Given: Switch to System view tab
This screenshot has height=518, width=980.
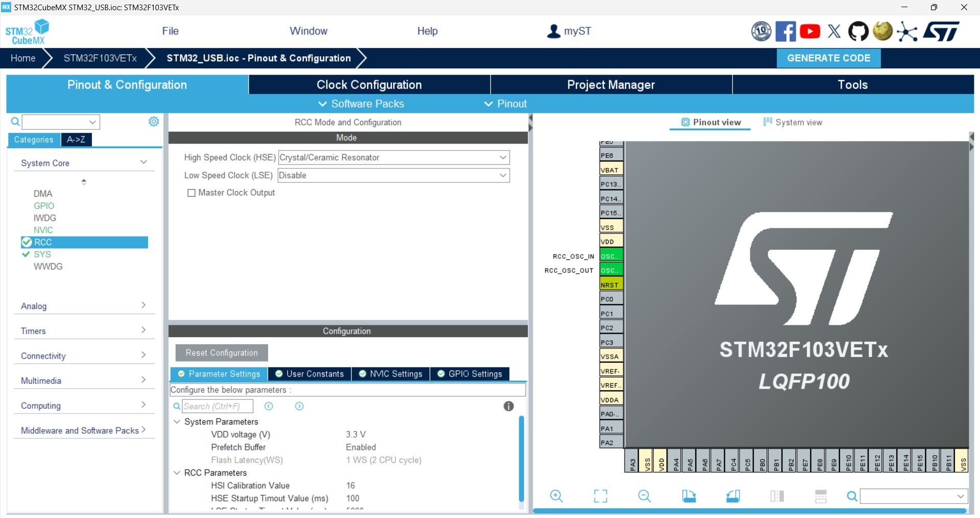Looking at the screenshot, I should click(x=793, y=122).
